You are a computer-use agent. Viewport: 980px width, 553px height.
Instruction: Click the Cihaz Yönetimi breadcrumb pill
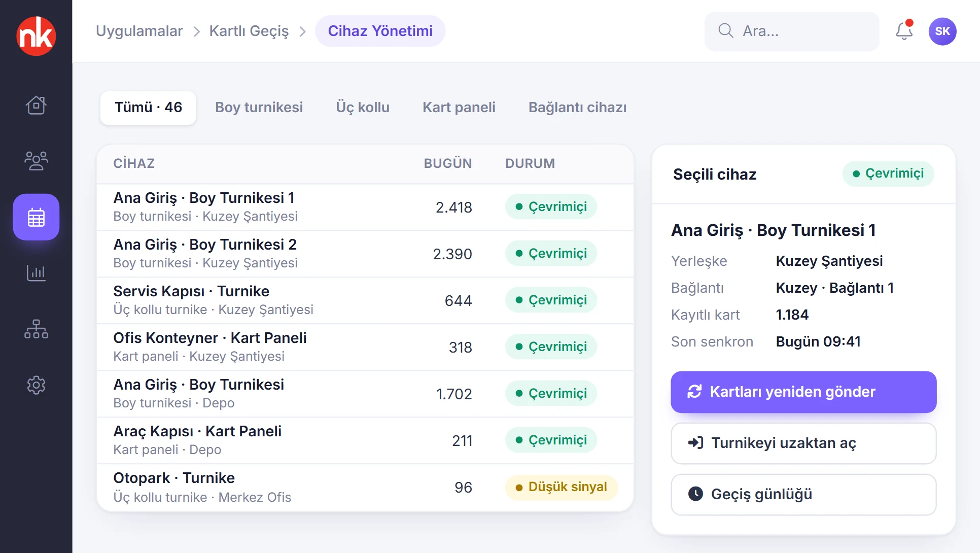380,31
